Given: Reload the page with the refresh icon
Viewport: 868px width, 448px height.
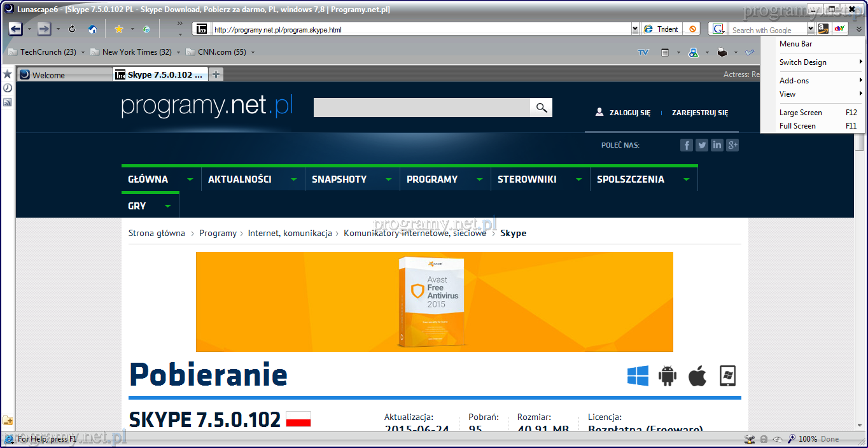Looking at the screenshot, I should (x=72, y=29).
